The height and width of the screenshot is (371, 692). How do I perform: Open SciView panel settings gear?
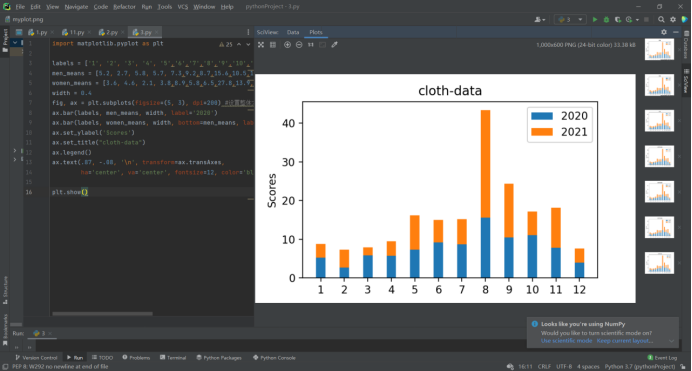(664, 32)
